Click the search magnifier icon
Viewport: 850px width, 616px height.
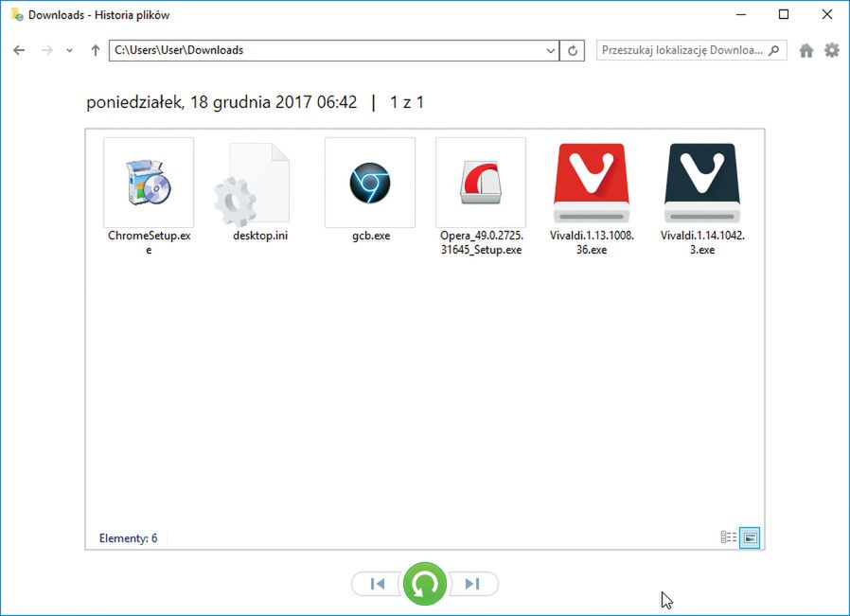tap(774, 50)
